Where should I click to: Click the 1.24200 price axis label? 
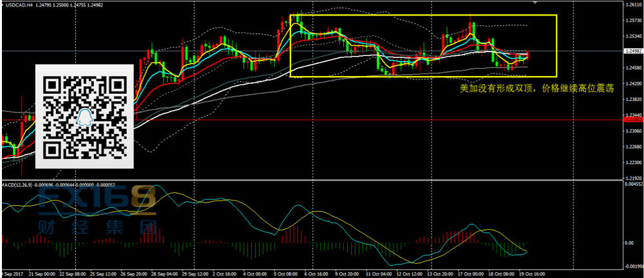632,84
